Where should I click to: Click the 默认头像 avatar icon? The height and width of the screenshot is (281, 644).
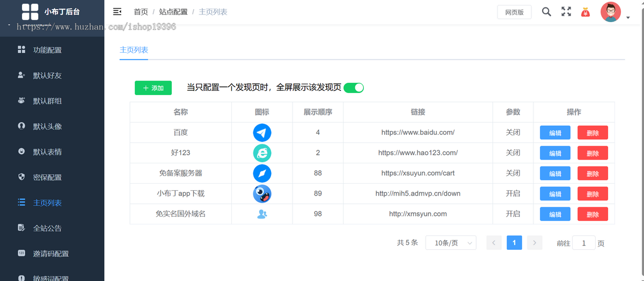click(21, 126)
